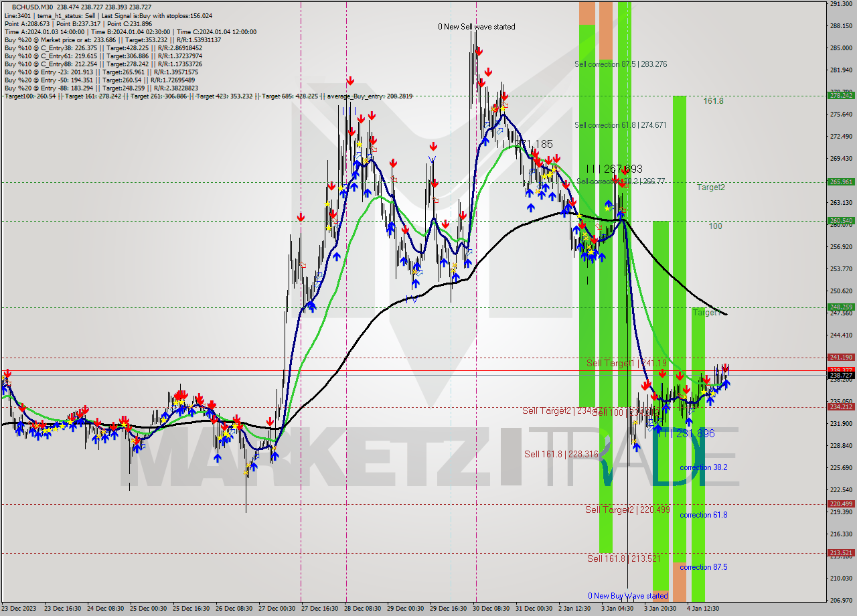Click the 'correction 61.8' blue label
857x616 pixels.
click(x=704, y=515)
